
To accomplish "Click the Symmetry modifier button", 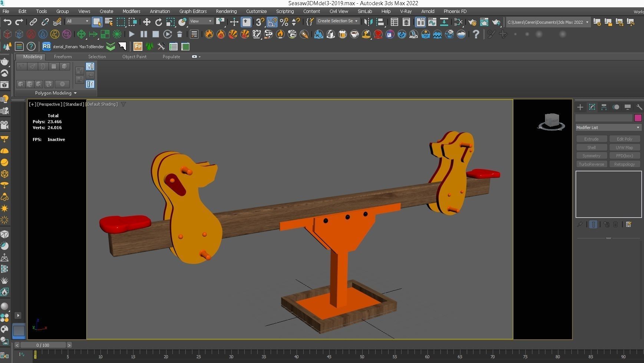I will [591, 156].
